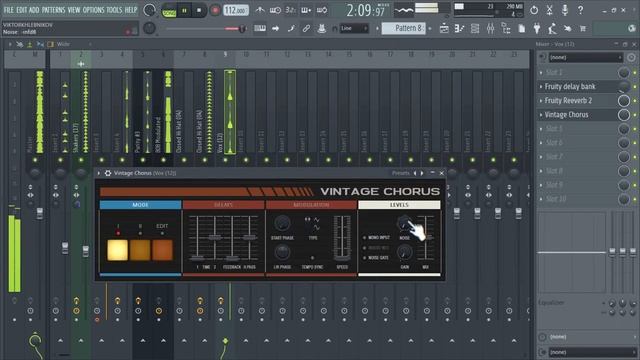This screenshot has height=360, width=640.
Task: Open the playlist view icon
Action: (x=444, y=28)
